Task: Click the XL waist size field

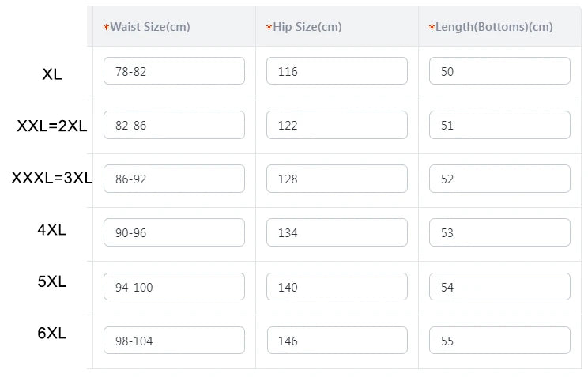Action: [x=174, y=71]
